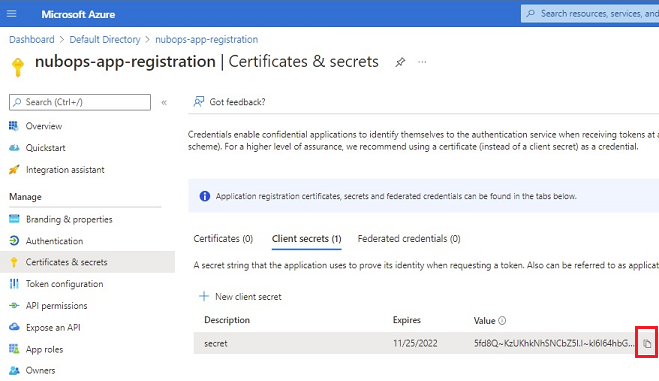The width and height of the screenshot is (659, 381).
Task: Click the Certificates & secrets key icon
Action: [14, 263]
